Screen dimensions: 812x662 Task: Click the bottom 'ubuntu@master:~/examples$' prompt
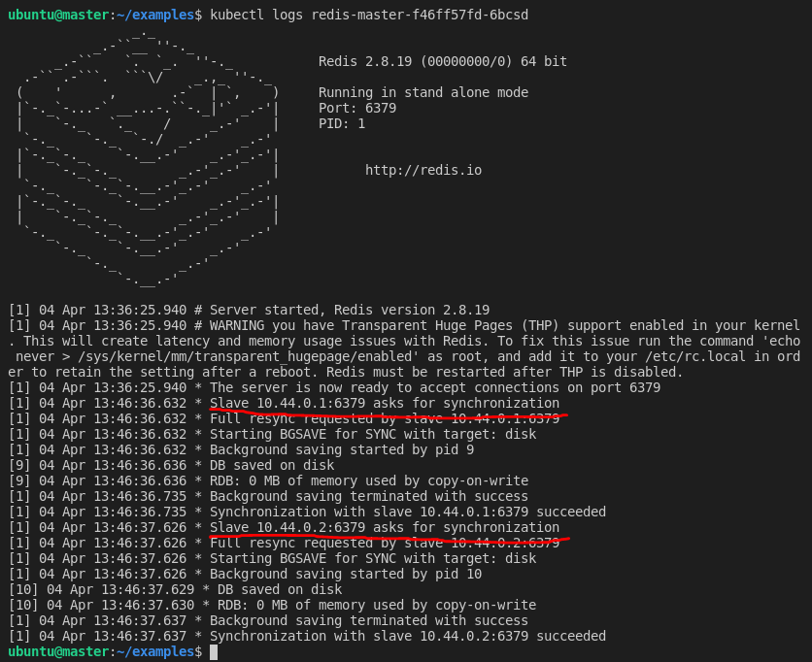(x=105, y=651)
